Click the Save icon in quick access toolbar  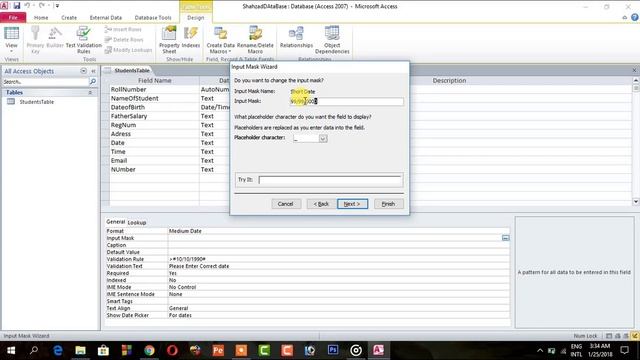pos(17,6)
